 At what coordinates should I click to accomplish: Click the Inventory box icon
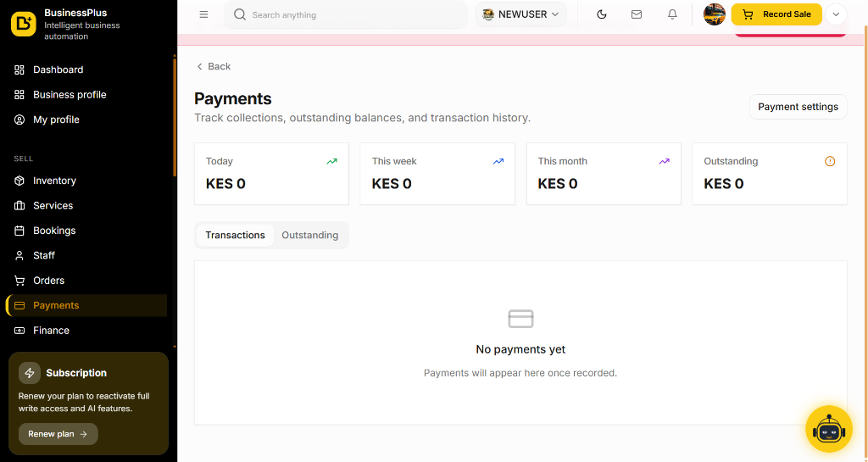pyautogui.click(x=19, y=181)
